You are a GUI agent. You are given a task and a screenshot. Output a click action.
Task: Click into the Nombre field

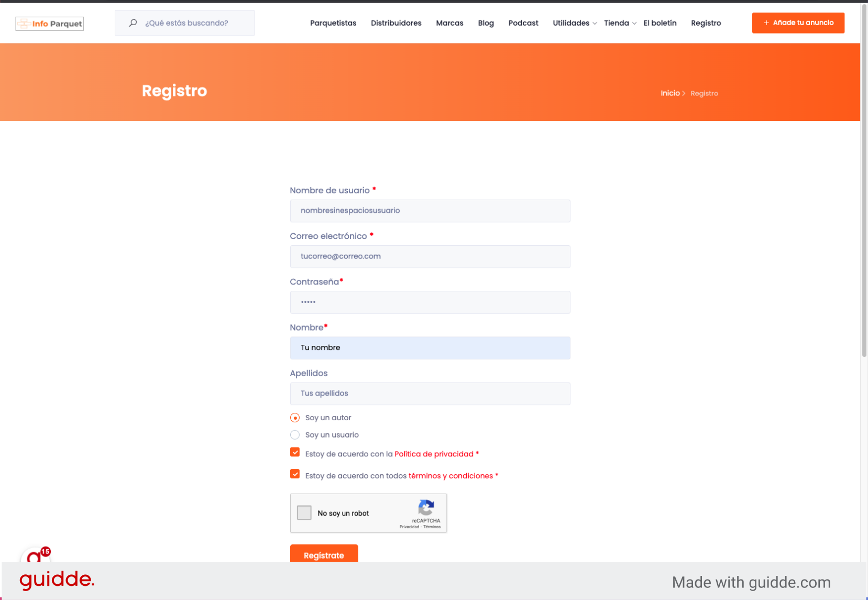point(430,348)
